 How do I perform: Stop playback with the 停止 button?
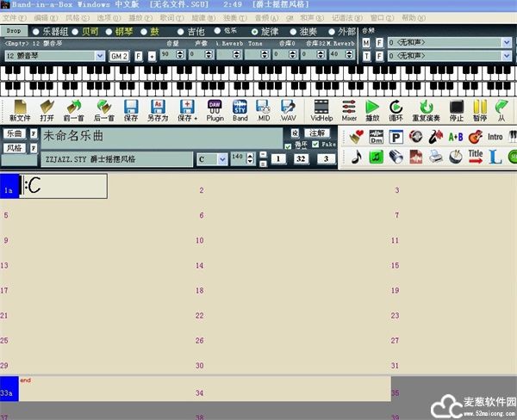coord(457,111)
